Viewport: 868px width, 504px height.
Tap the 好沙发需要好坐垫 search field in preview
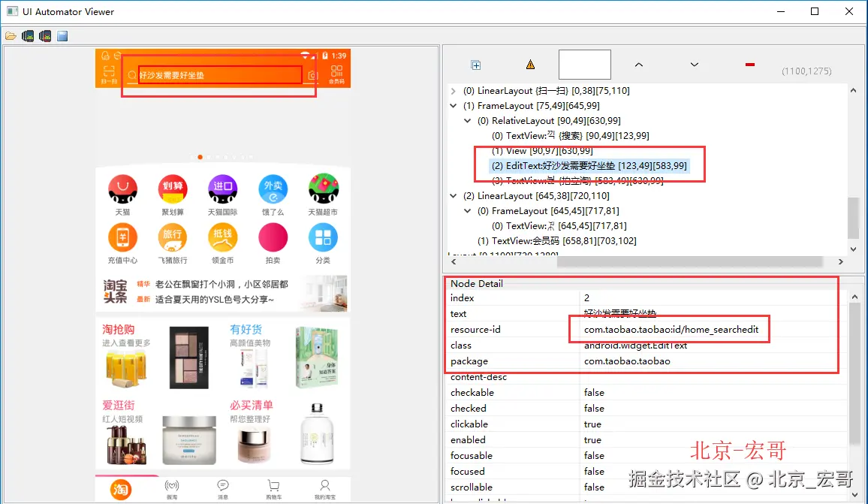click(219, 75)
